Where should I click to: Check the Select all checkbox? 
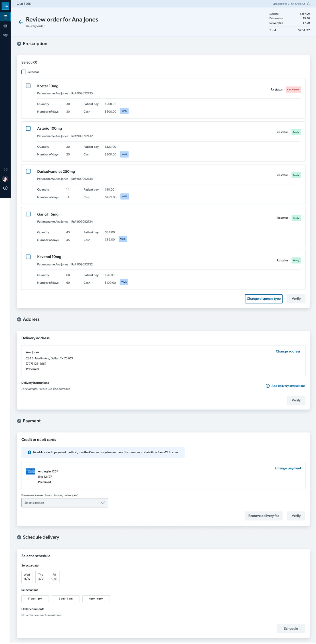(24, 72)
